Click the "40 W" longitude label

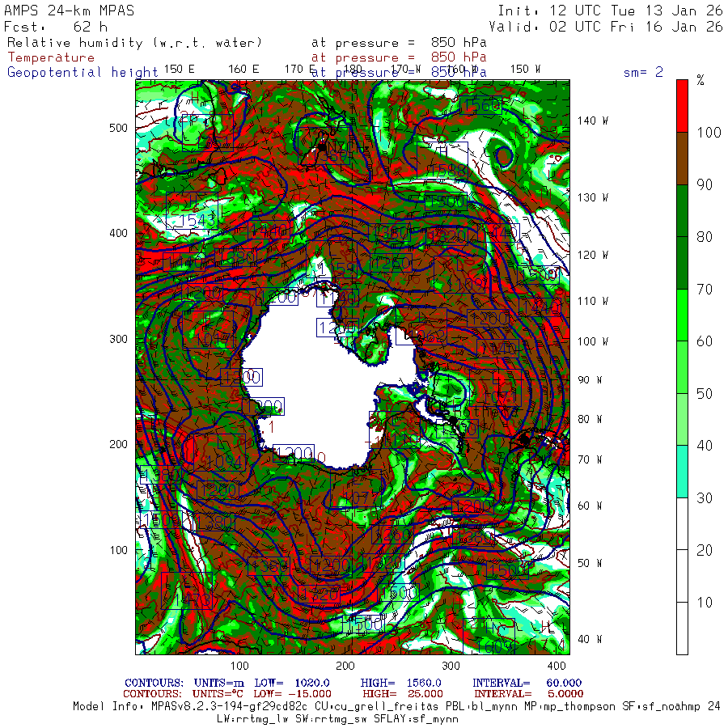coord(590,639)
